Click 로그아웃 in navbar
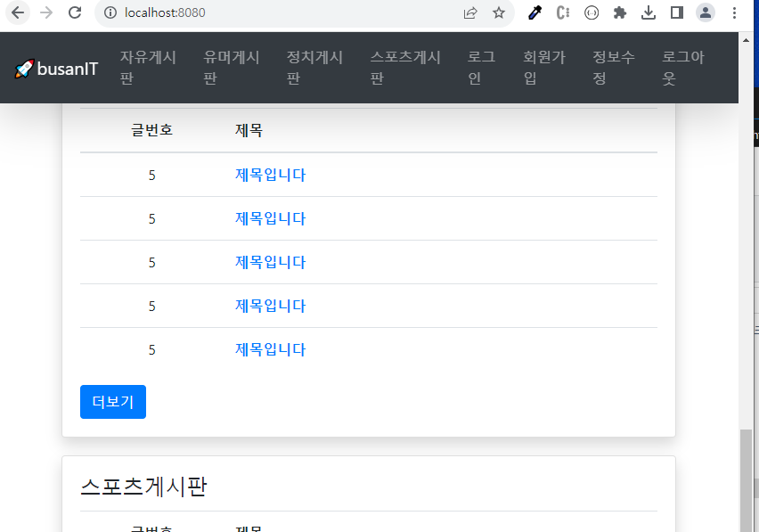Viewport: 759px width, 532px height. 683,68
